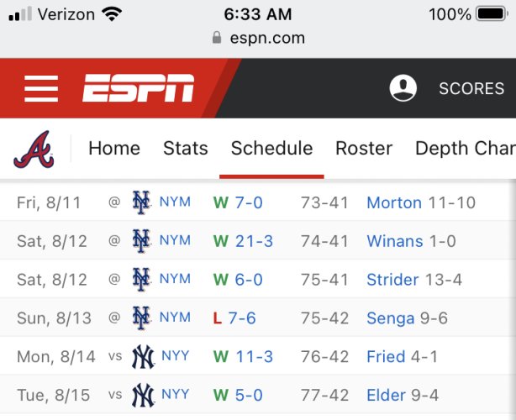Open the ESPN hamburger menu
516x420 pixels.
coord(41,88)
